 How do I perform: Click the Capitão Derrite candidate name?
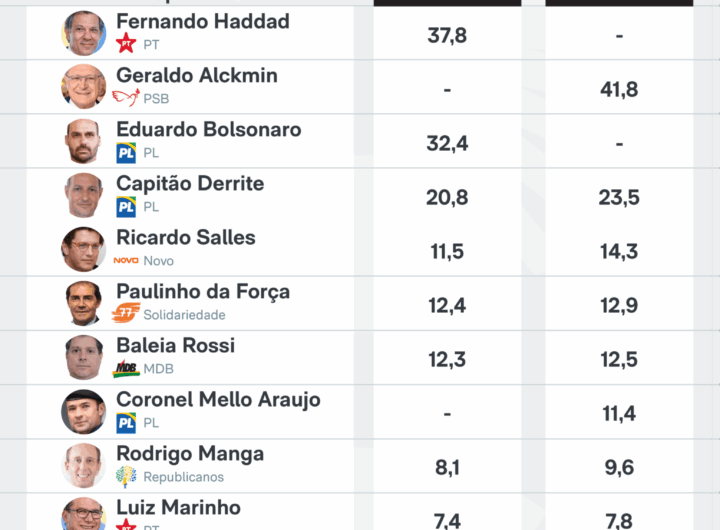(190, 184)
